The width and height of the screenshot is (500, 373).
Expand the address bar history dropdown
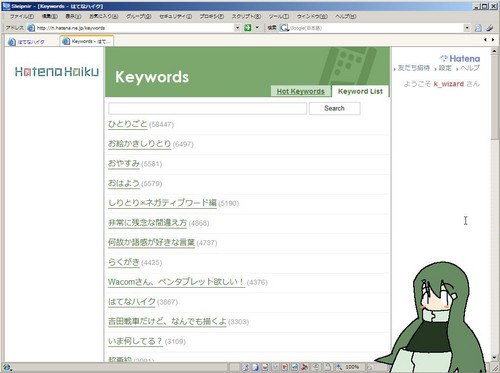(237, 28)
